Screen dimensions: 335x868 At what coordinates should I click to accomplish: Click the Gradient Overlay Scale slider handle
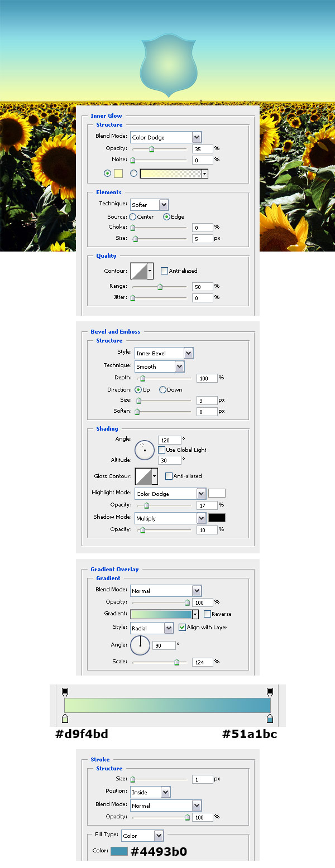pyautogui.click(x=177, y=662)
